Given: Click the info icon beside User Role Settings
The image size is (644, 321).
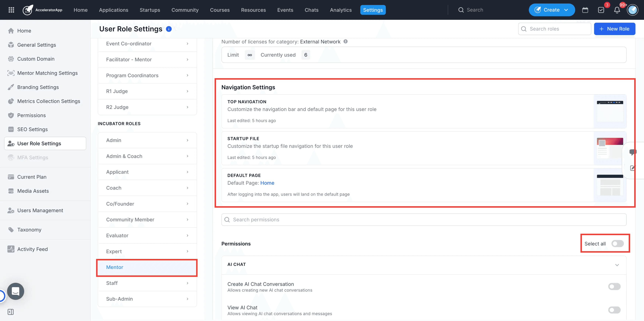Looking at the screenshot, I should (x=169, y=29).
